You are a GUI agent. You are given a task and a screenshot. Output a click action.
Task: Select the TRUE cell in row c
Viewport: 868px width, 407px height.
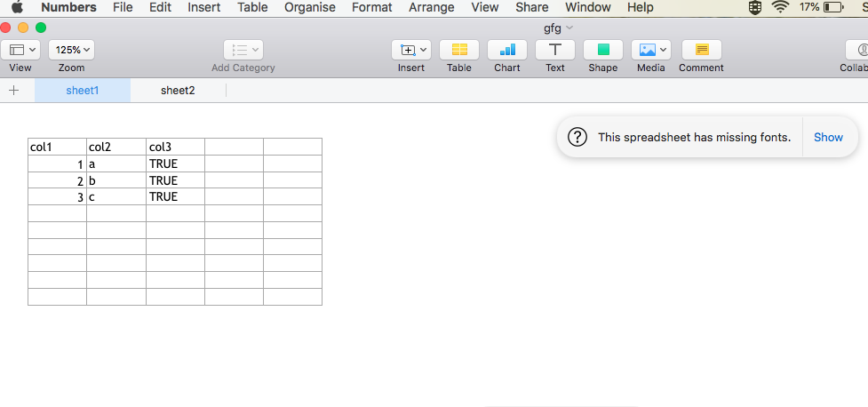176,196
